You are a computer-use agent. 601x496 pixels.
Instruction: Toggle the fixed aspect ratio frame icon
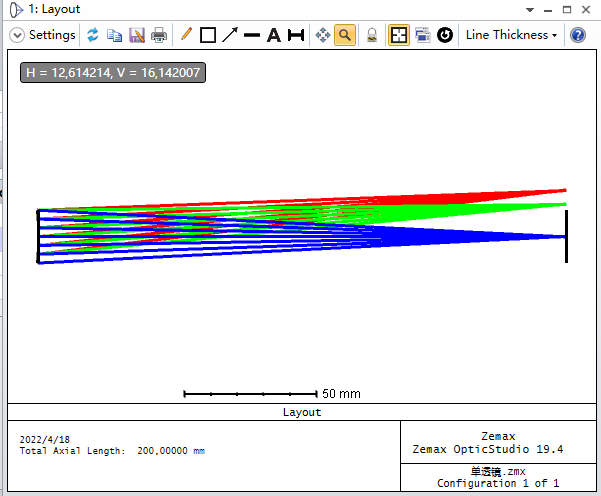click(399, 35)
